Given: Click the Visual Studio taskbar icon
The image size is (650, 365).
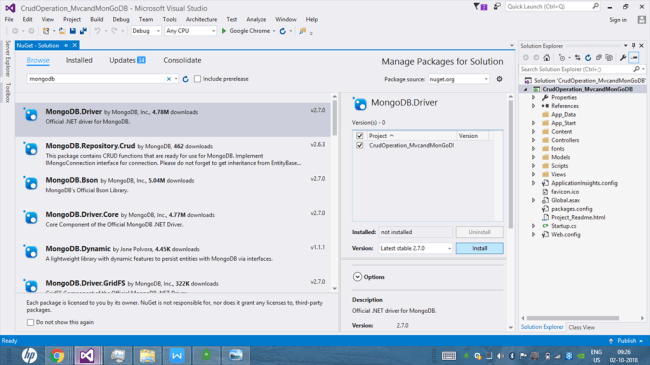Looking at the screenshot, I should [x=87, y=355].
